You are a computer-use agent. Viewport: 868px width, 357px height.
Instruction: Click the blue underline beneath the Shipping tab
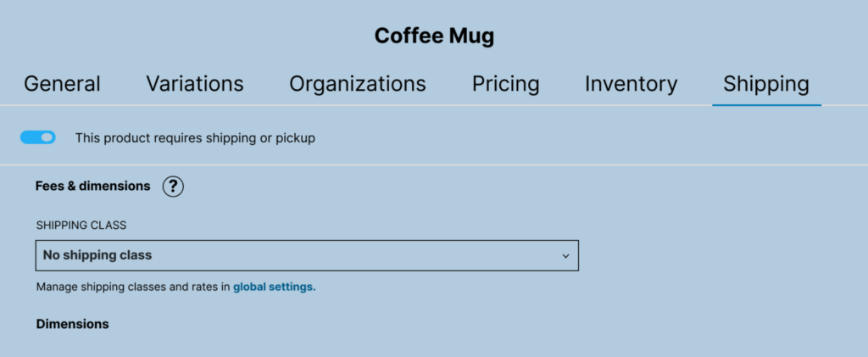(x=766, y=105)
